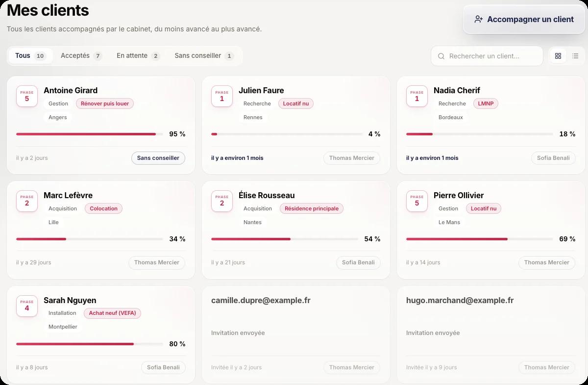The image size is (588, 385).
Task: Click Sofia Benali chip on Nadia Cherif
Action: tap(553, 158)
